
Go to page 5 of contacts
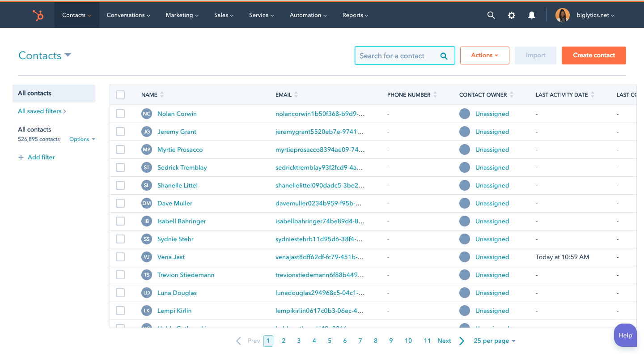click(330, 341)
